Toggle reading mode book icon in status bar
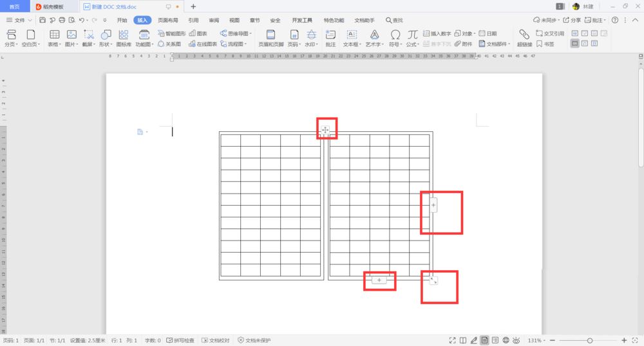This screenshot has height=346, width=644. coord(463,340)
